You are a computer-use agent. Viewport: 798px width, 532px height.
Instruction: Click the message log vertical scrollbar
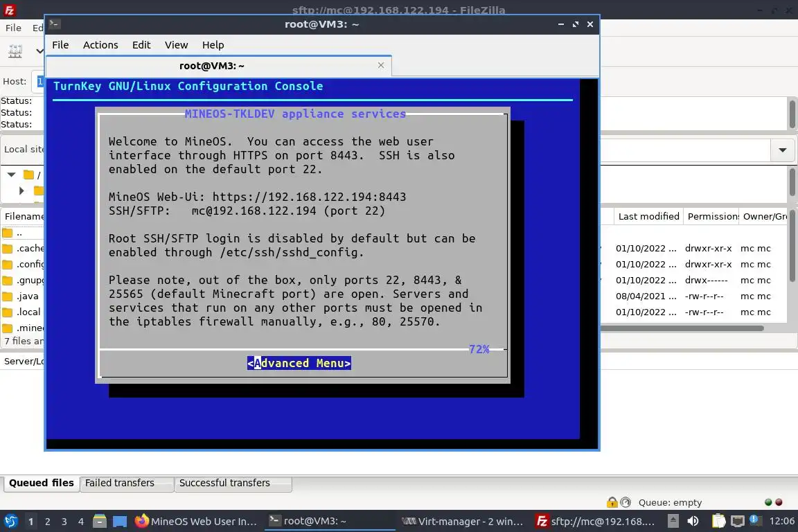(x=792, y=114)
